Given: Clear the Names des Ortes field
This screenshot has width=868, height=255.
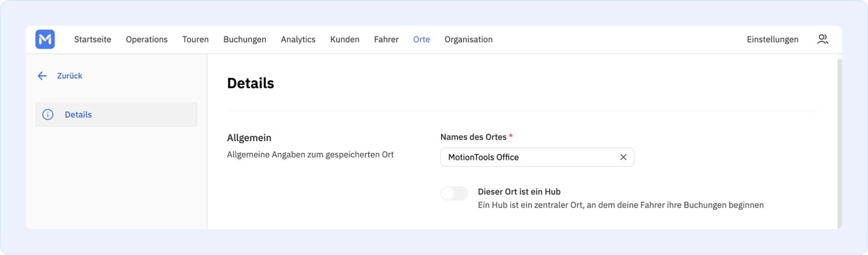Looking at the screenshot, I should (x=623, y=157).
